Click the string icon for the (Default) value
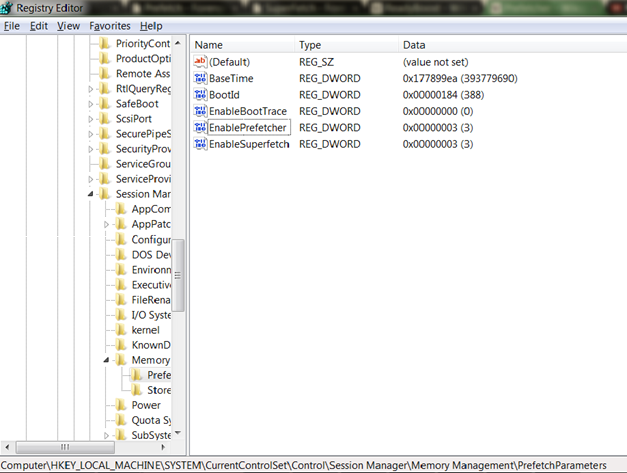This screenshot has height=473, width=627. coord(200,62)
